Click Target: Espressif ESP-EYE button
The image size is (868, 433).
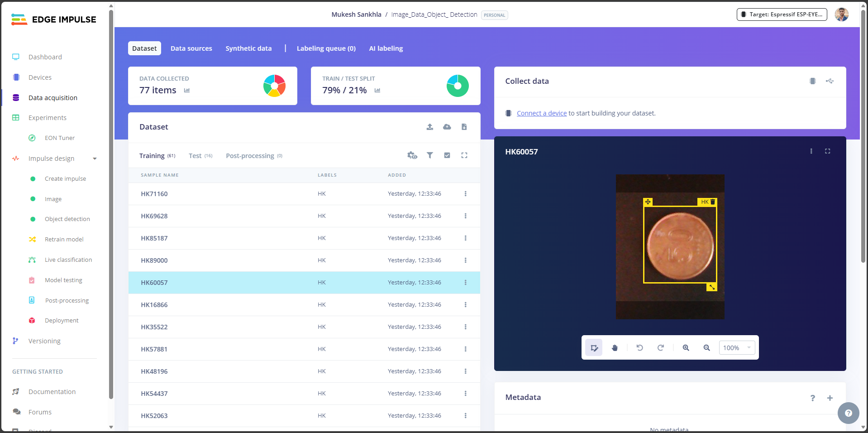(782, 14)
